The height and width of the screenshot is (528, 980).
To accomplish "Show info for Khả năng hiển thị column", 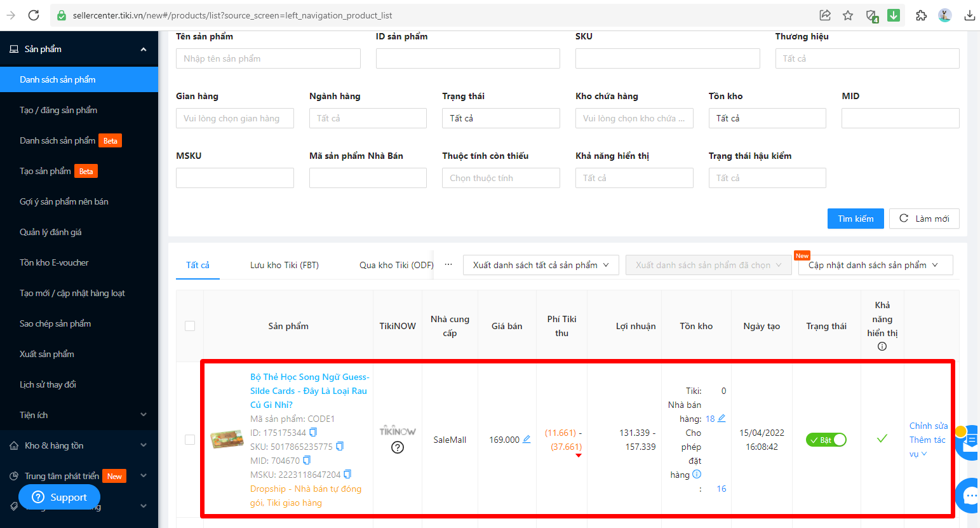I will click(x=882, y=346).
